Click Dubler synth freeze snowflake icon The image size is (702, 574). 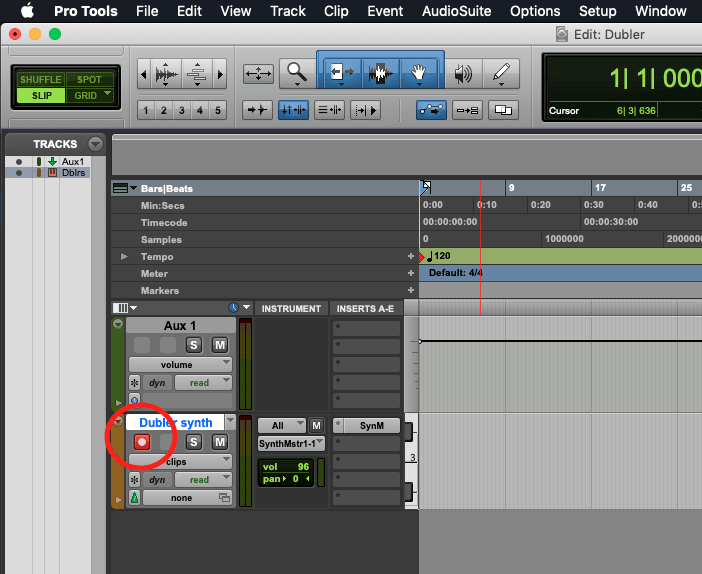134,480
